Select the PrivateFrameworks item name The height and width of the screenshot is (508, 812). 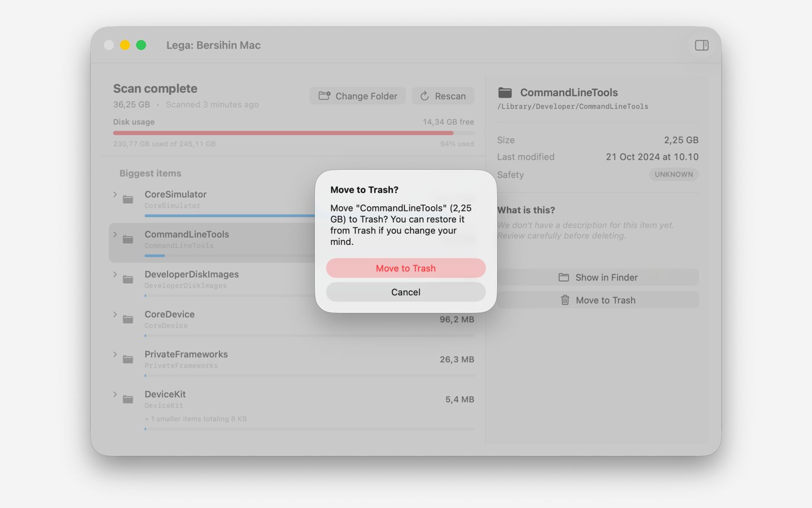pyautogui.click(x=186, y=354)
